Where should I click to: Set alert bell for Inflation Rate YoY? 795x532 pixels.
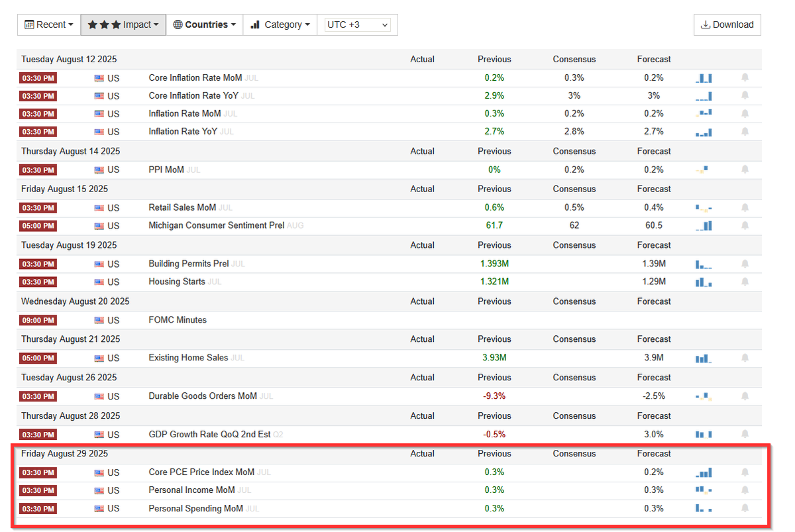click(745, 132)
